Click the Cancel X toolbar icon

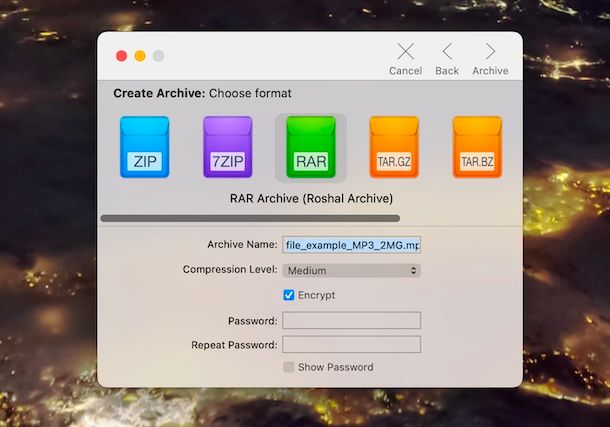(x=405, y=52)
